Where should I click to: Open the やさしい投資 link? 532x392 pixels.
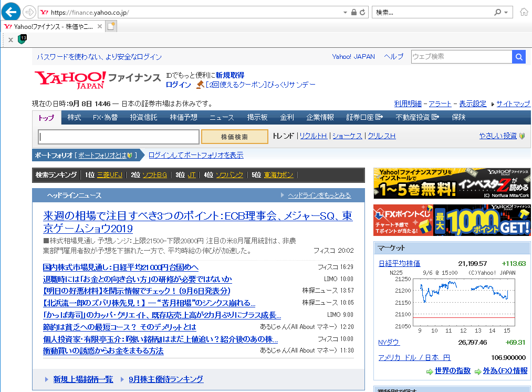[x=498, y=136]
